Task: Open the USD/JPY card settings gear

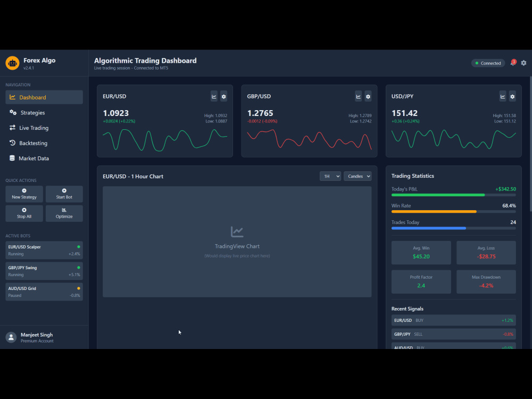Action: click(512, 96)
